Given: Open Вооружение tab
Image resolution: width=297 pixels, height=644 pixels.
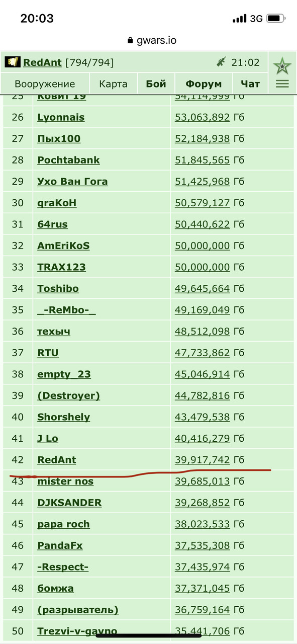Looking at the screenshot, I should tap(45, 84).
